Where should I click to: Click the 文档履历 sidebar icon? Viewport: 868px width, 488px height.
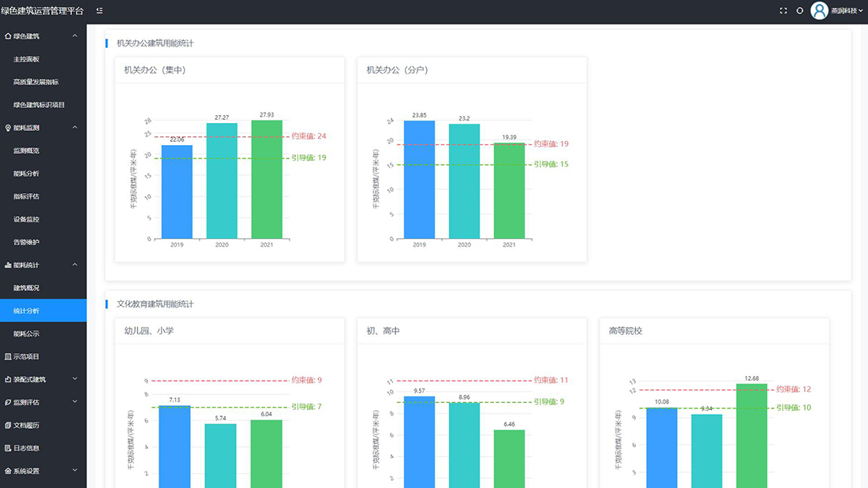click(x=8, y=425)
